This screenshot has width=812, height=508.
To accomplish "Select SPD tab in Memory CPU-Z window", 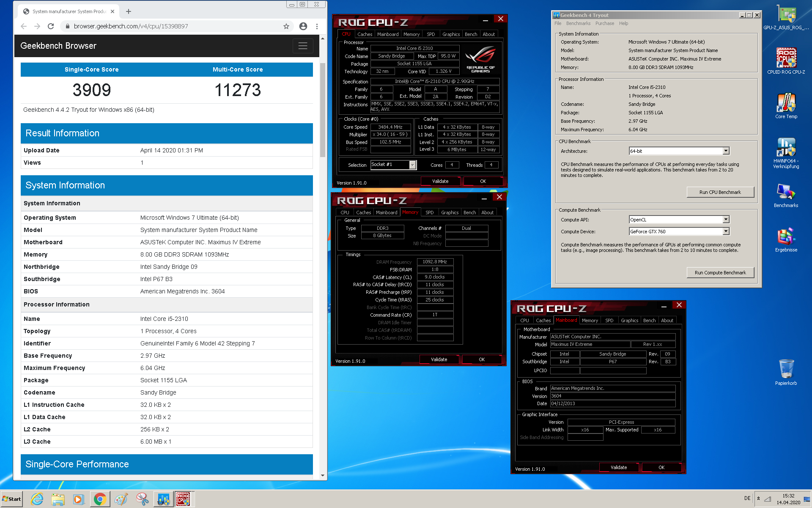I will (x=429, y=213).
